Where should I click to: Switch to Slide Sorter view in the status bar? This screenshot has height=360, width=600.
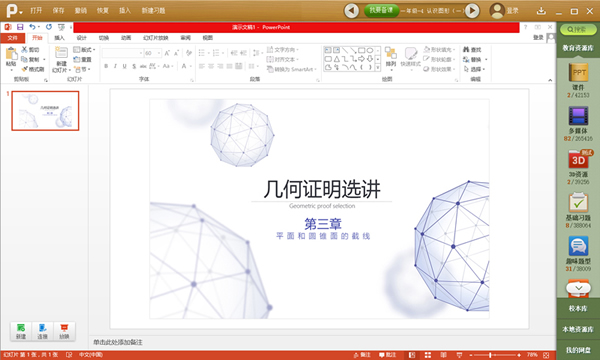428,355
